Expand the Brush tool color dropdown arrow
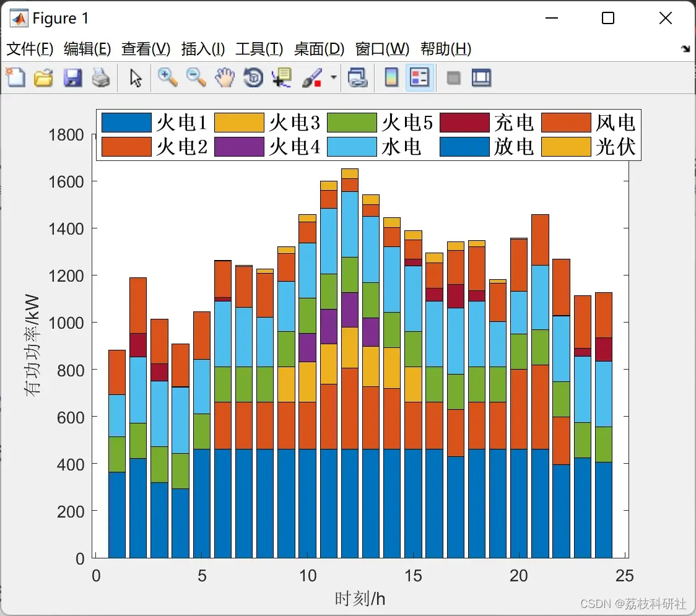Image resolution: width=696 pixels, height=616 pixels. 334,77
